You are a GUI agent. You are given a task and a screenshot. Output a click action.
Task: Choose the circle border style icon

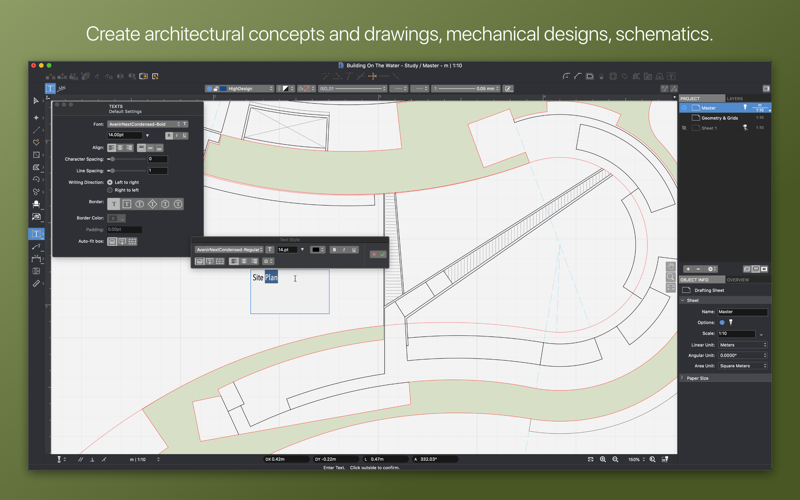140,204
